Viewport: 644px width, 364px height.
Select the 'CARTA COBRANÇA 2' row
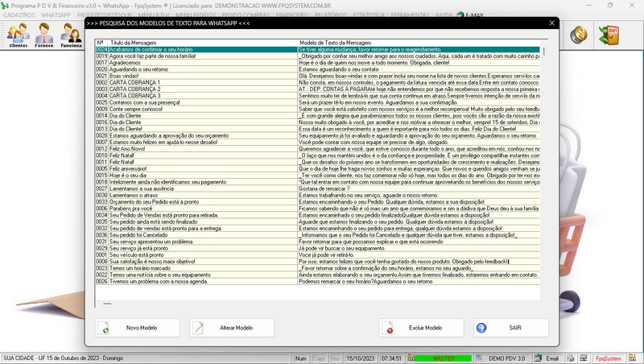click(x=317, y=89)
